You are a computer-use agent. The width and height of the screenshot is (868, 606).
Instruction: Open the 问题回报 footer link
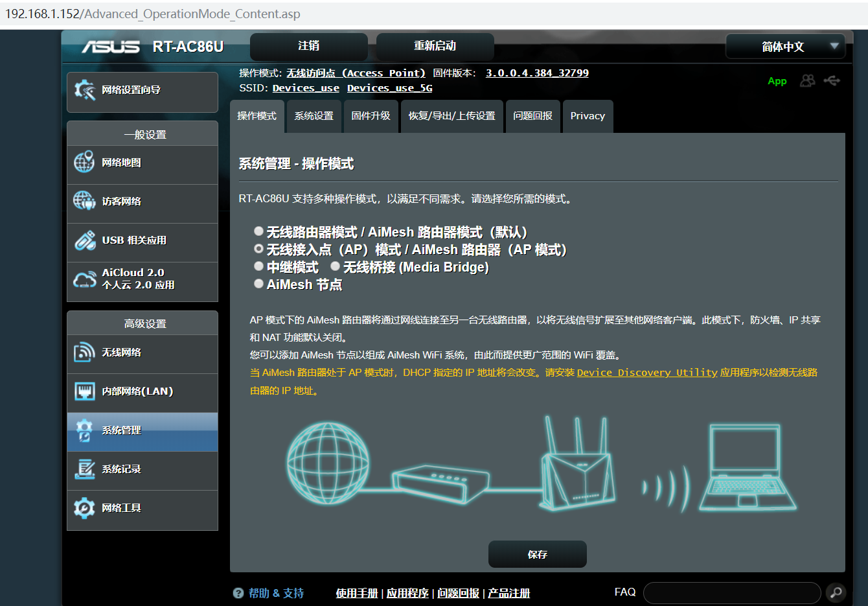[x=458, y=593]
